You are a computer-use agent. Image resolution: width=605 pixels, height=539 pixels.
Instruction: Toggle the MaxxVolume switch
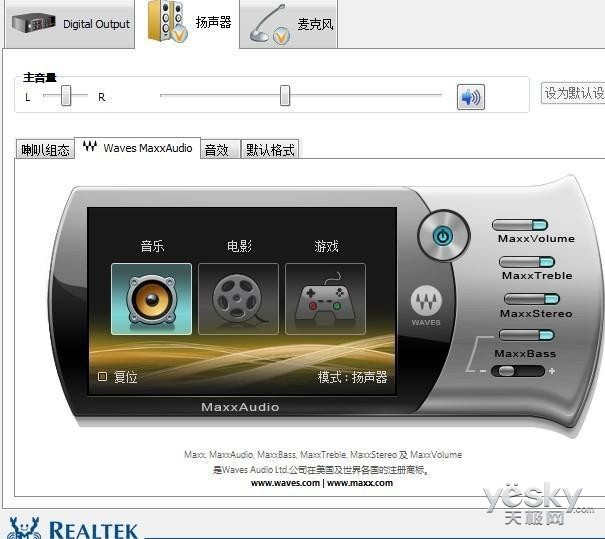[520, 225]
